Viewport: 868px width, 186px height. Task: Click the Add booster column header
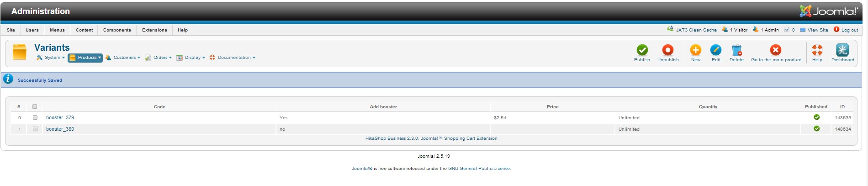(x=383, y=107)
